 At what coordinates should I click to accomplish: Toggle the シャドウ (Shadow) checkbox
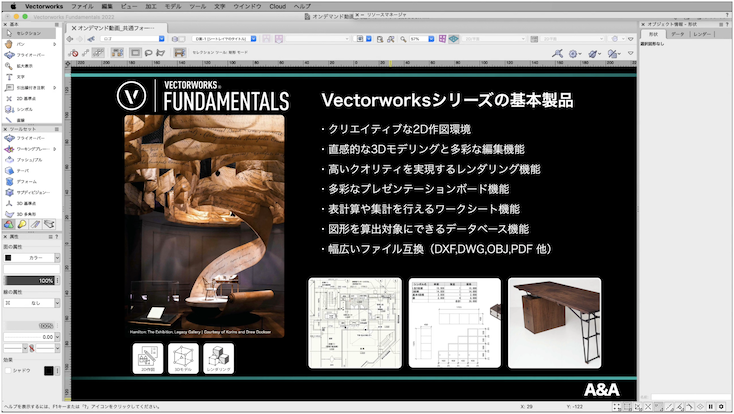tap(8, 370)
